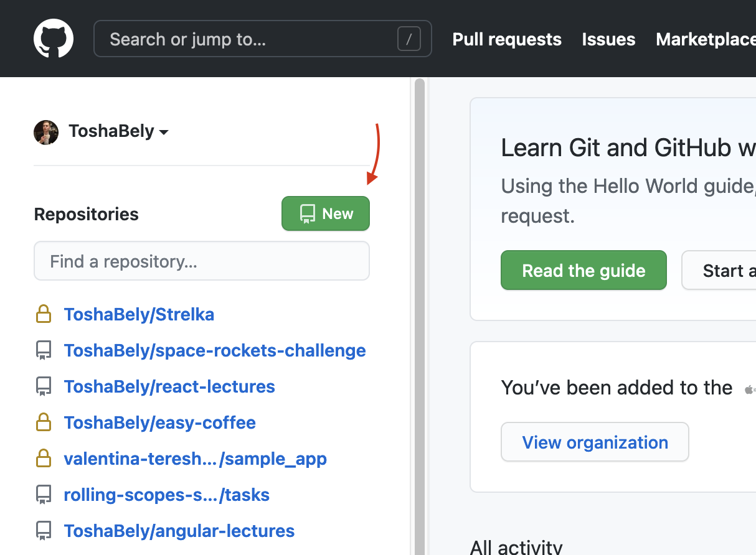Image resolution: width=756 pixels, height=555 pixels.
Task: Click the 'View organization' button
Action: tap(595, 442)
